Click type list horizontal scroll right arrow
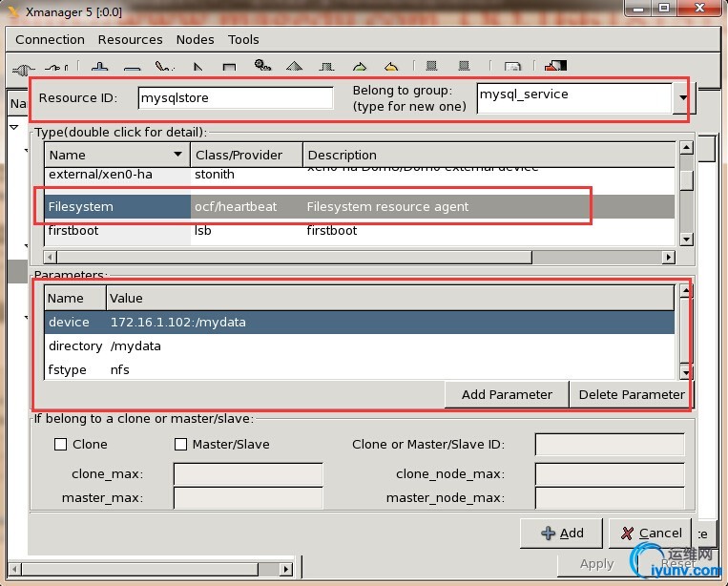 coord(668,257)
